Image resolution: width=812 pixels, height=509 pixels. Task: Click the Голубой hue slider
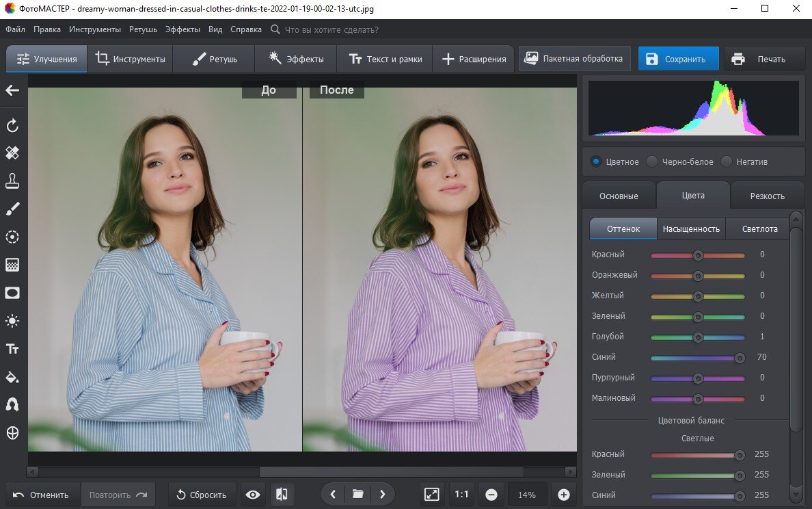click(698, 337)
